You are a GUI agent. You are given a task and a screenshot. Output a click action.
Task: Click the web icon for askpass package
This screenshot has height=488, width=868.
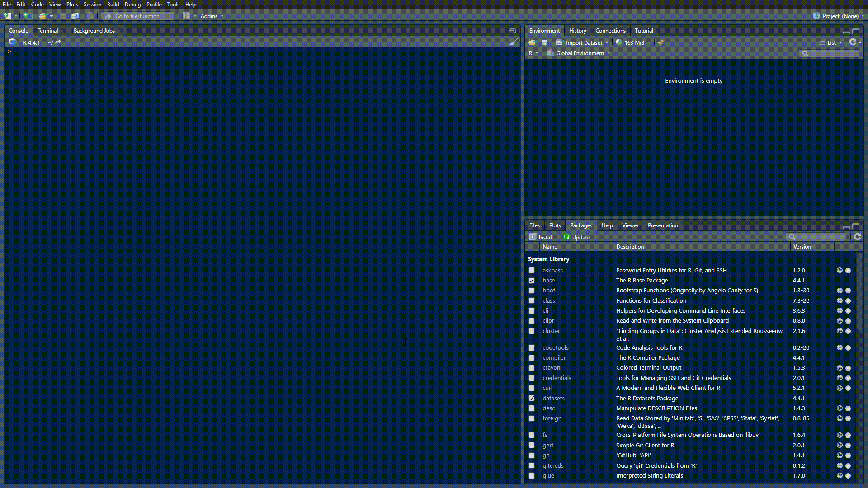[x=840, y=270]
